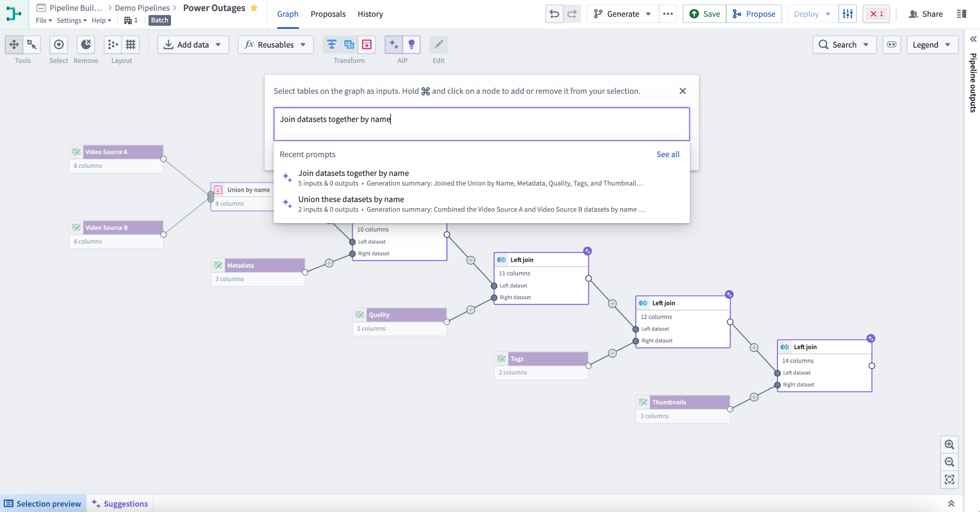
Task: Click the Batch mode toggle
Action: coord(159,20)
